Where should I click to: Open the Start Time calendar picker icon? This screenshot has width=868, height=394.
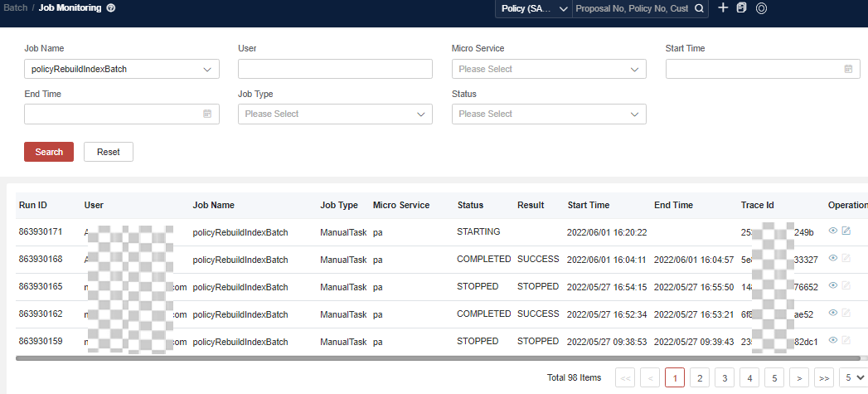(x=848, y=70)
